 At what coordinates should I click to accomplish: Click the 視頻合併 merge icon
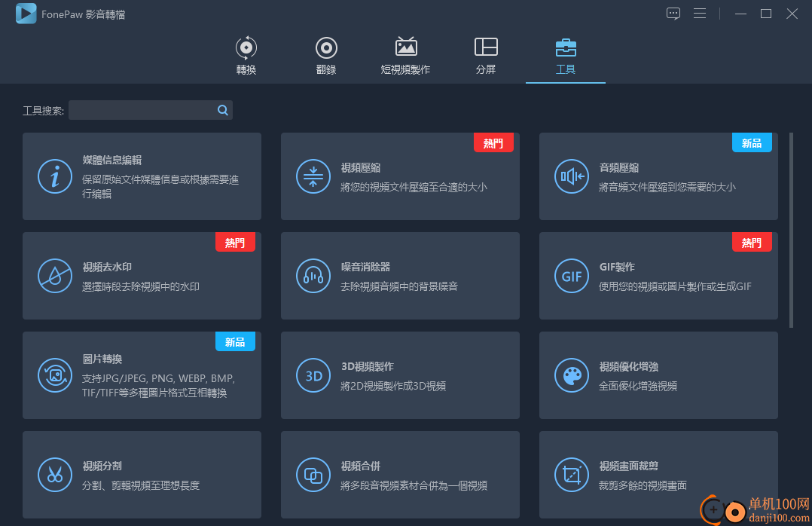coord(313,475)
